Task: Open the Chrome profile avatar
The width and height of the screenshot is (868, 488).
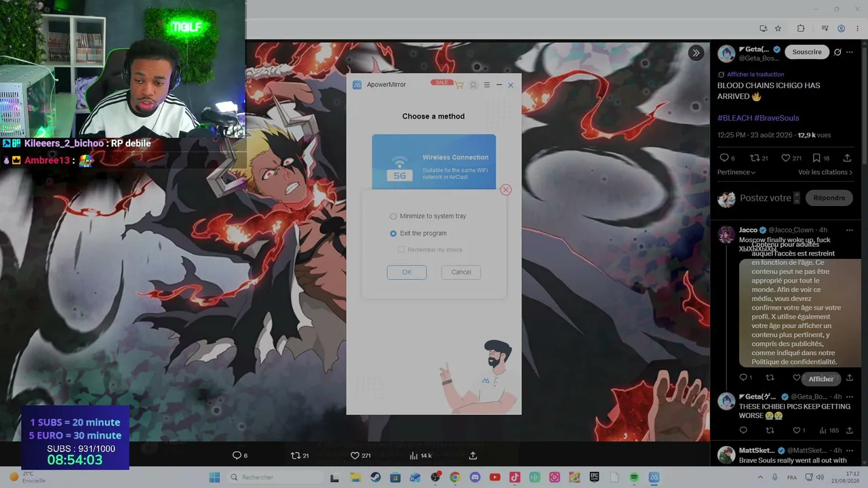Action: pyautogui.click(x=842, y=28)
